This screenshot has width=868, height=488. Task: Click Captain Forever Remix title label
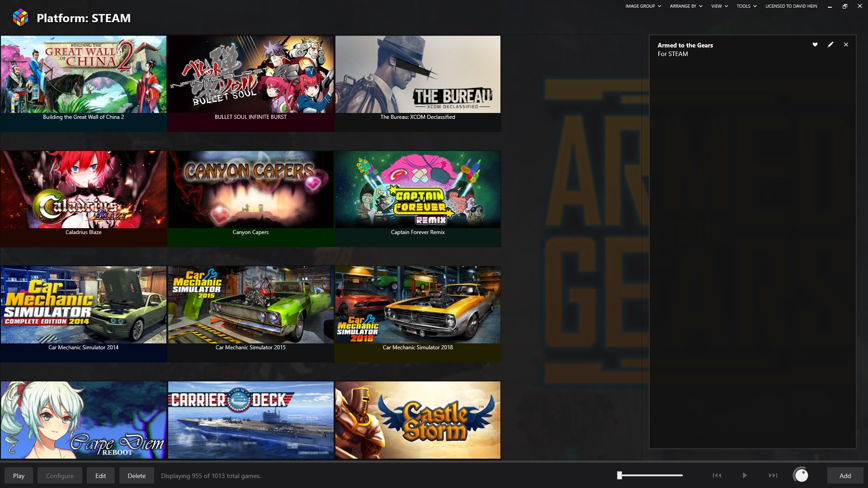pyautogui.click(x=418, y=232)
